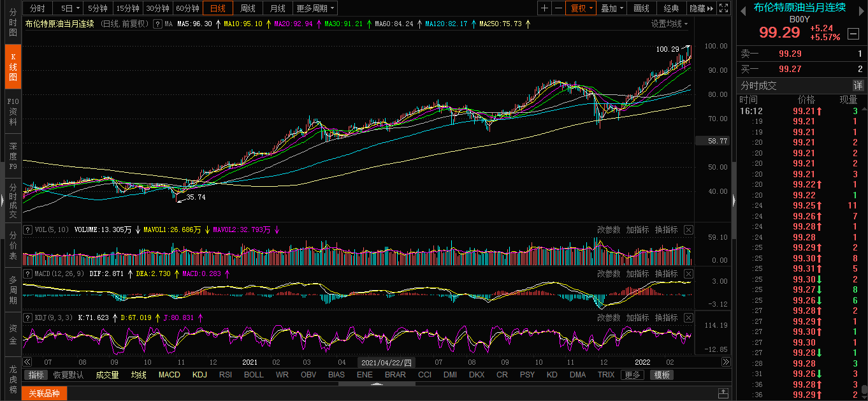This screenshot has width=868, height=401.
Task: Close the KDJ indicator panel
Action: pos(688,317)
